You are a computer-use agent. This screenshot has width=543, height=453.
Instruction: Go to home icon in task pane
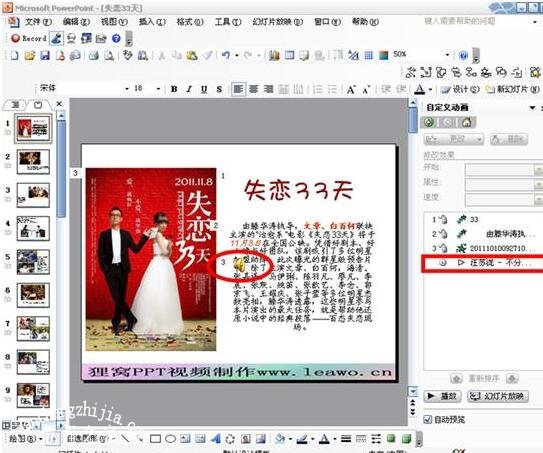[x=466, y=122]
